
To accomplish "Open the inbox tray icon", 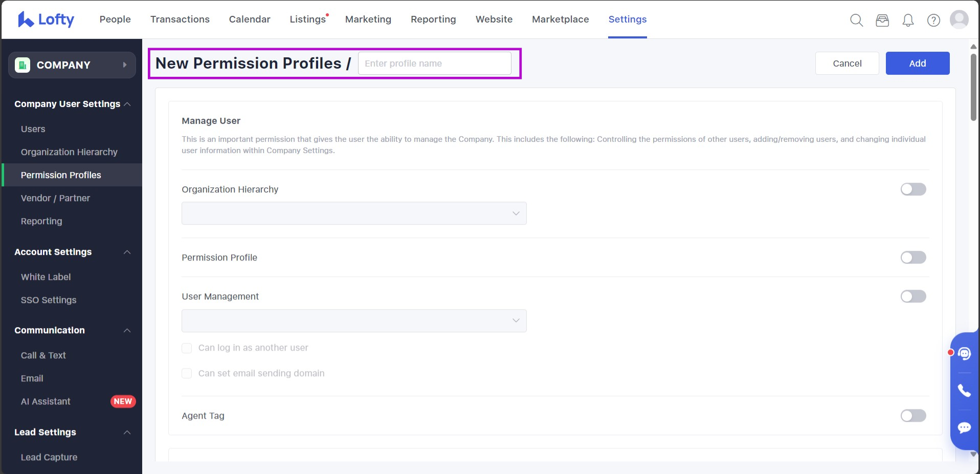I will click(882, 20).
